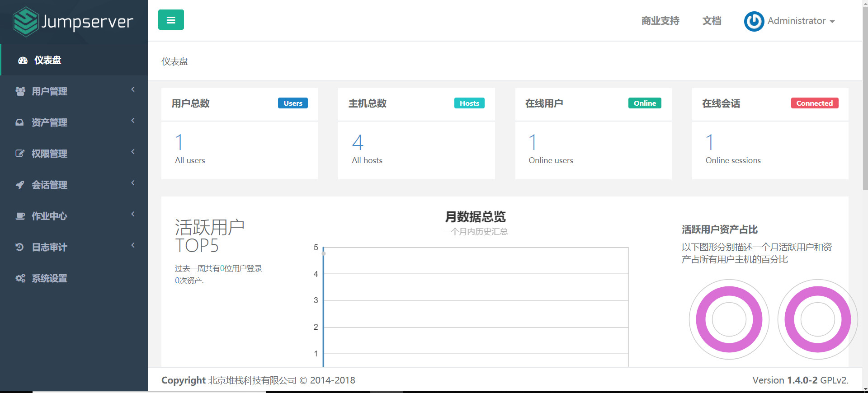Viewport: 868px width, 393px height.
Task: Click the edit icon for 权限管理
Action: pyautogui.click(x=20, y=154)
